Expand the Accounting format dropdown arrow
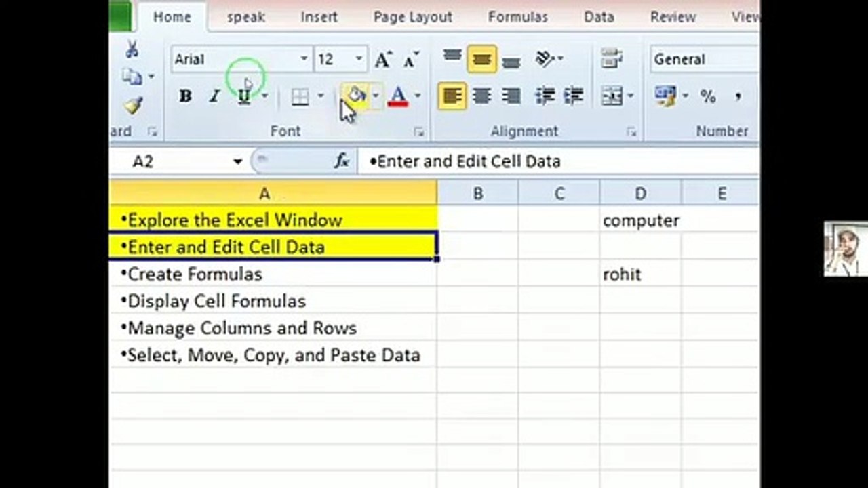This screenshot has height=488, width=868. pos(685,97)
